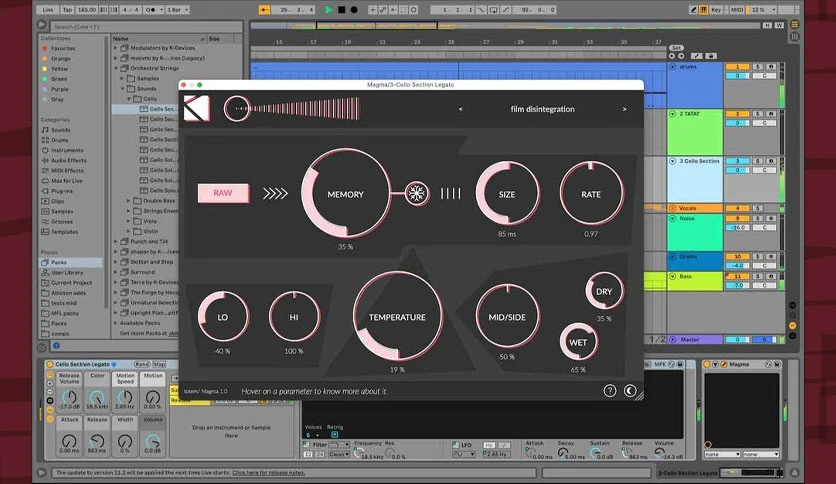This screenshot has height=484, width=836.
Task: Expand Modulators by K-Devices pack
Action: [115, 48]
